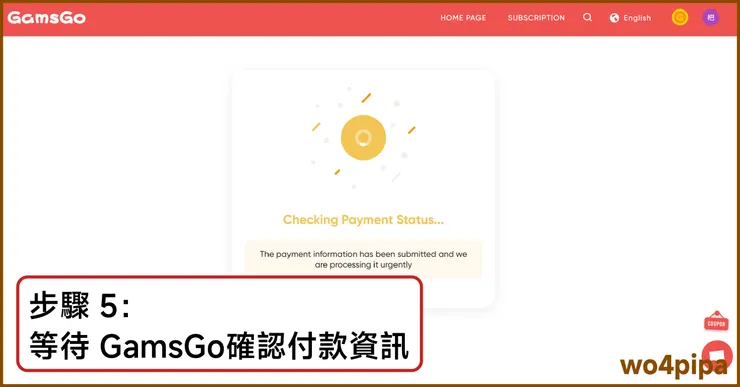The height and width of the screenshot is (387, 740).
Task: Click the search magnifier icon
Action: coord(587,17)
